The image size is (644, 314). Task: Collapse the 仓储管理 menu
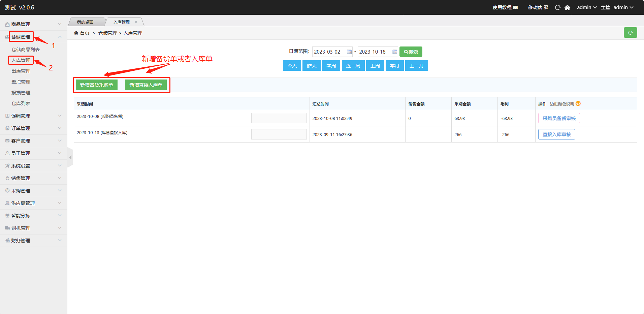pyautogui.click(x=59, y=37)
